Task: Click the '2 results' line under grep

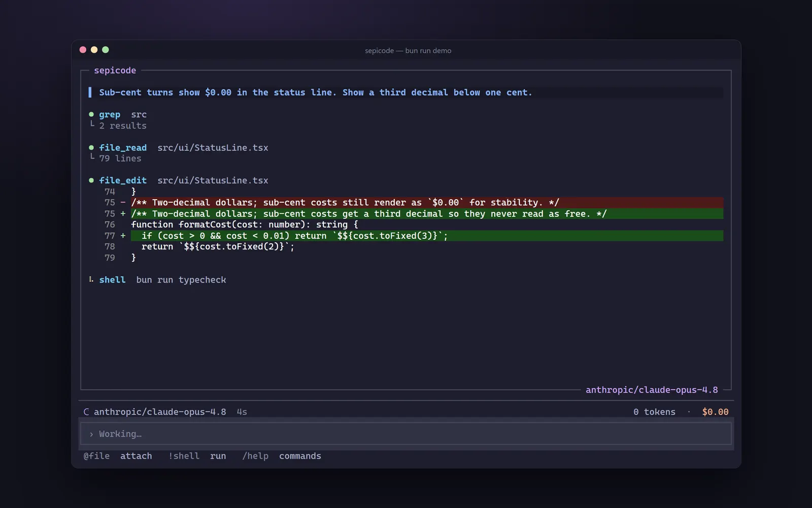Action: coord(123,125)
